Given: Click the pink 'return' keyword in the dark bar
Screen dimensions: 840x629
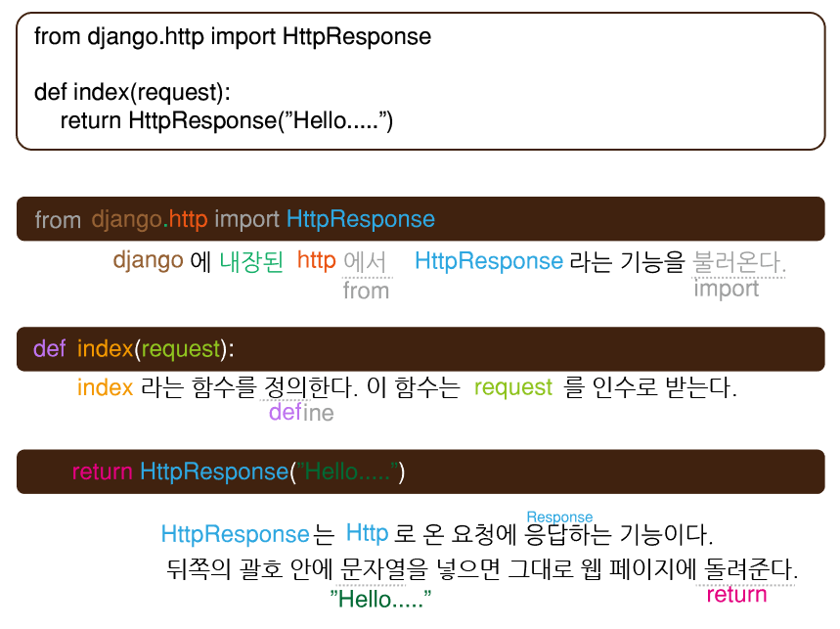Looking at the screenshot, I should tap(103, 472).
